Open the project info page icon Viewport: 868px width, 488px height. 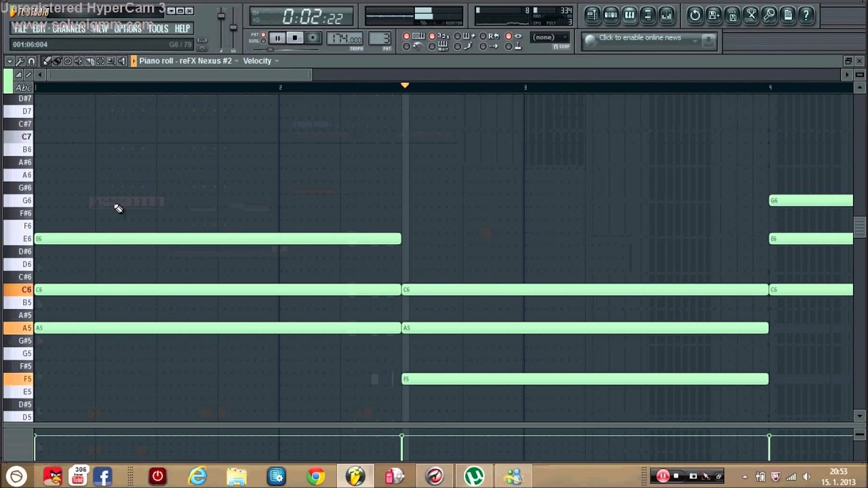pos(788,15)
